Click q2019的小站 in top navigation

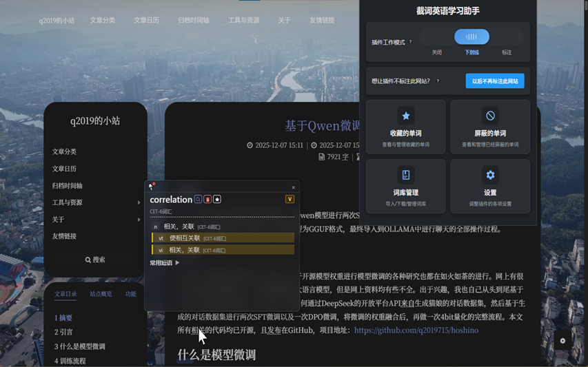tap(57, 20)
